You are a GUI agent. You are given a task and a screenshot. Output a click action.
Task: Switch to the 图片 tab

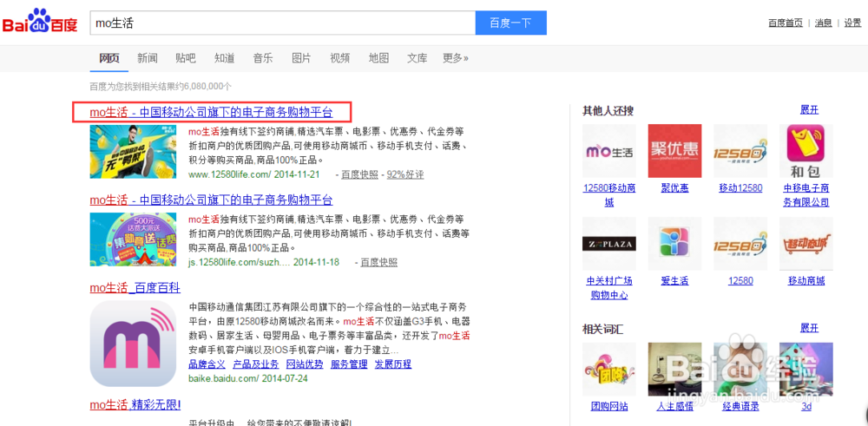point(301,58)
